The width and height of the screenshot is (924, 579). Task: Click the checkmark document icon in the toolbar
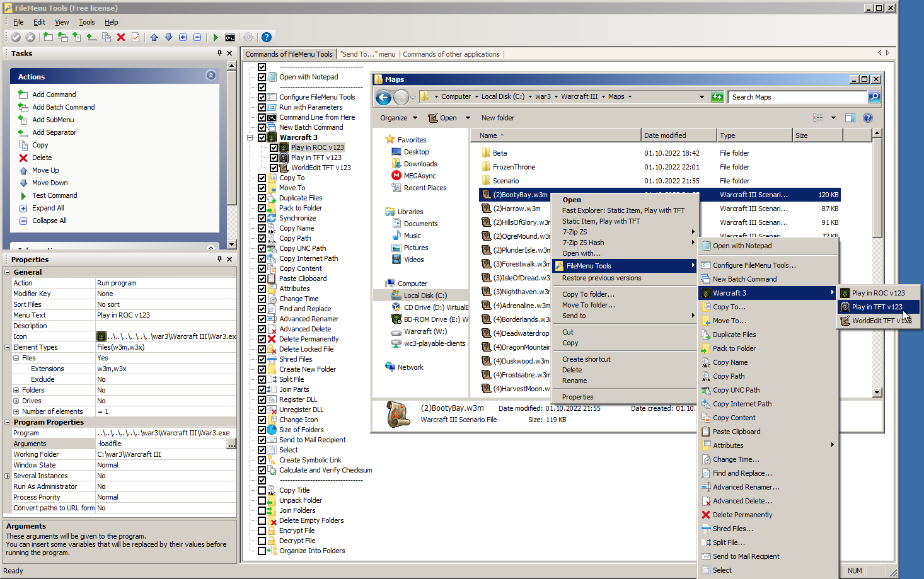(x=136, y=37)
